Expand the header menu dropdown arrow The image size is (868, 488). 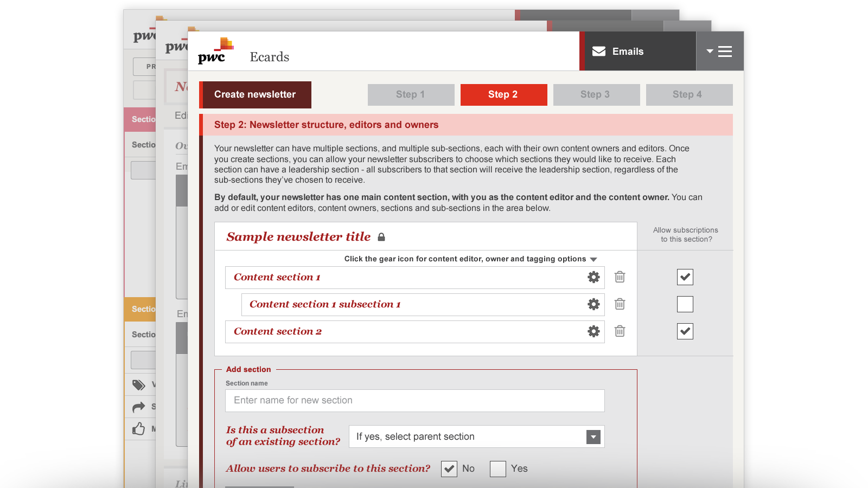710,52
